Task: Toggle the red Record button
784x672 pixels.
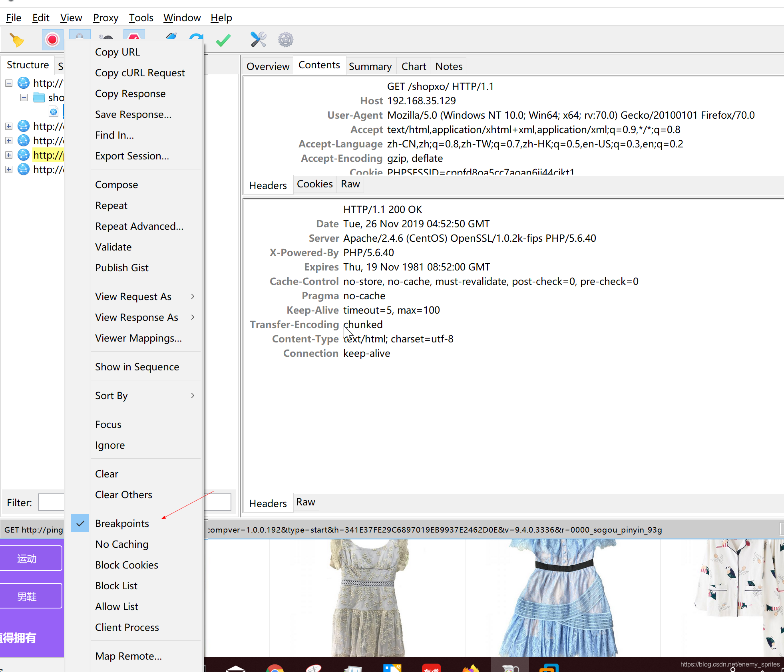Action: coord(52,40)
